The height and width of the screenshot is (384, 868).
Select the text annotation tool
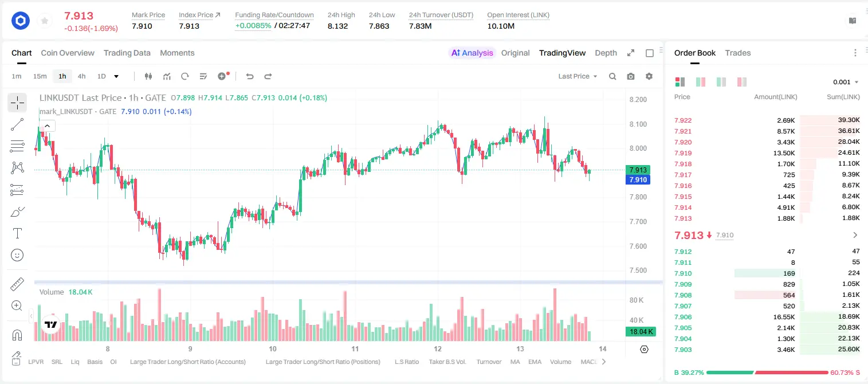[17, 233]
